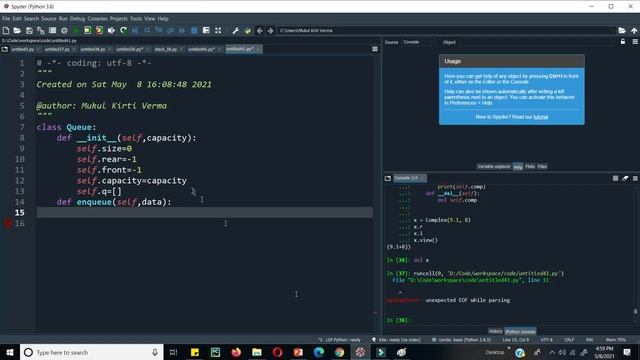Screen dimensions: 640x360
Task: Open the IPython console options menu
Action: (635, 178)
